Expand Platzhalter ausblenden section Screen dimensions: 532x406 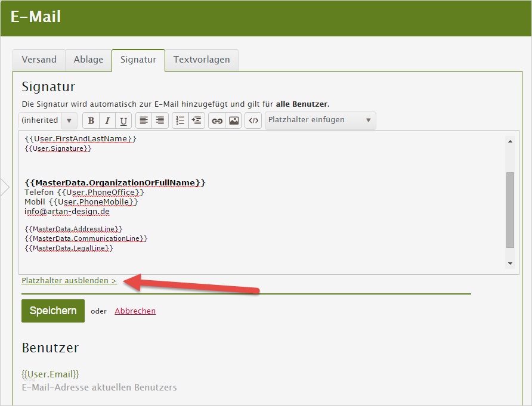[69, 280]
